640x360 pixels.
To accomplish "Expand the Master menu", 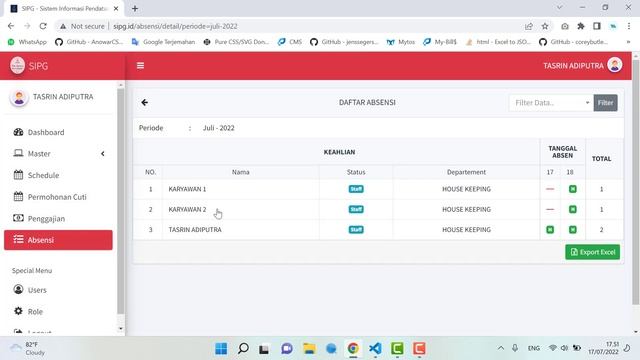I will coord(58,154).
